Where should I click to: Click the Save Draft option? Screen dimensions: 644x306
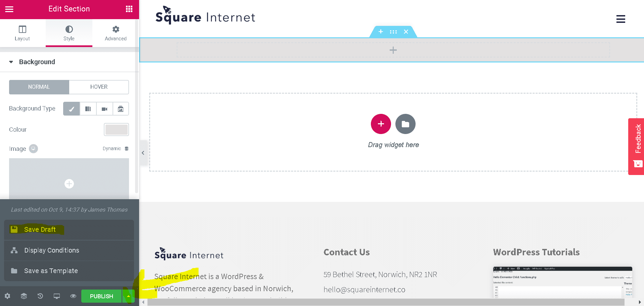[x=40, y=229]
